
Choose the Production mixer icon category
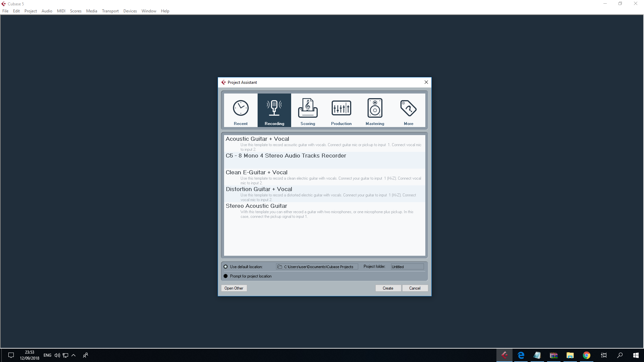[341, 110]
